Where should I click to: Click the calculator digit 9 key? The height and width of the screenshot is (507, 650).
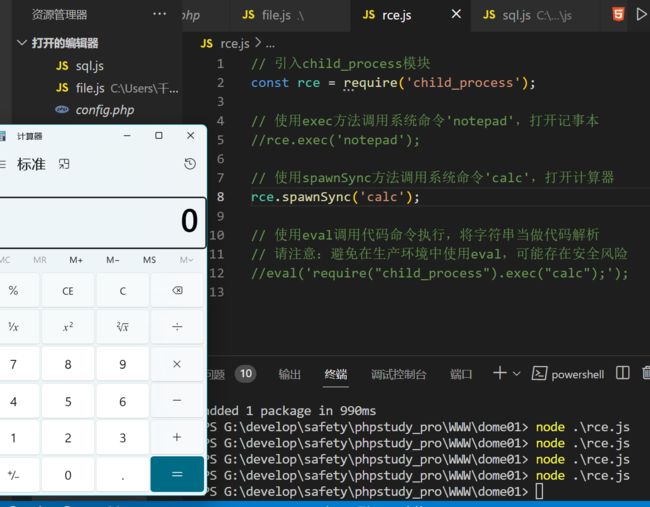[123, 364]
